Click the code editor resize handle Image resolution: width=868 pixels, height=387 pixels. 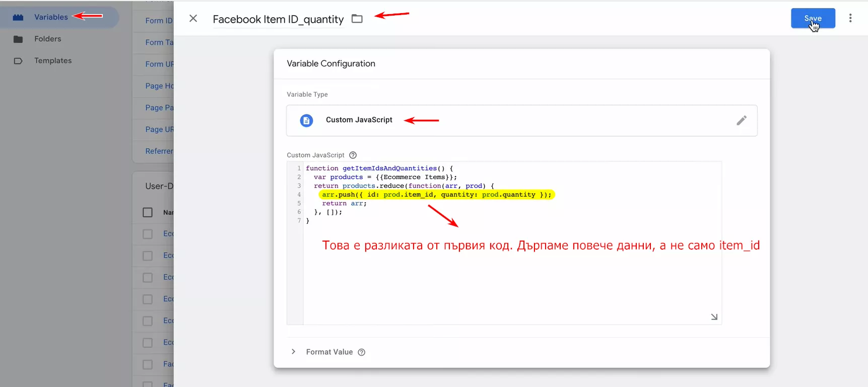click(x=714, y=317)
